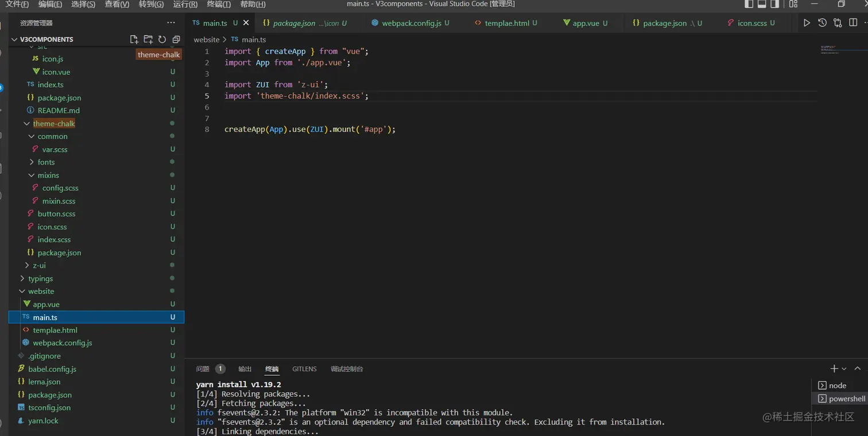Viewport: 868px width, 436px height.
Task: Open mixin.scss in the explorer
Action: coord(59,201)
